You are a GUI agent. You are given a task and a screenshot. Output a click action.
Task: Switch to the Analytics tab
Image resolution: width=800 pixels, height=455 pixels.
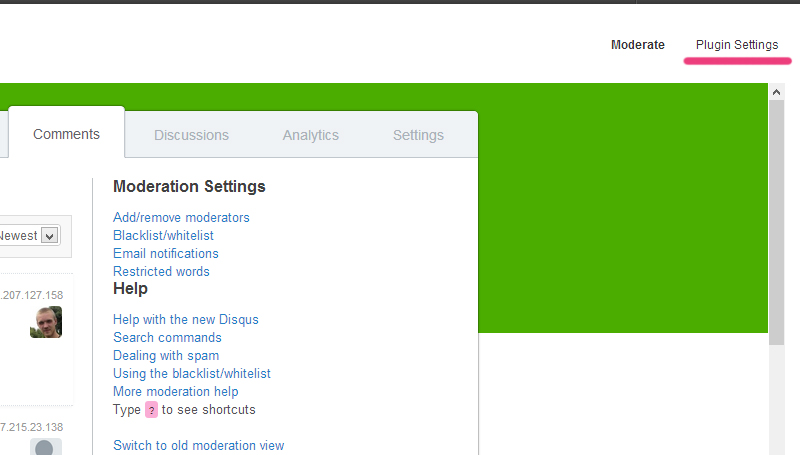coord(310,135)
